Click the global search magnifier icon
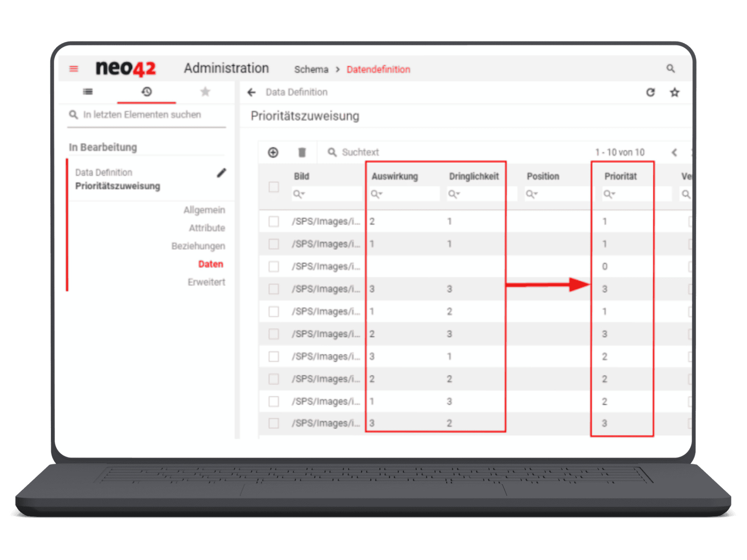Viewport: 747px width, 560px height. coord(670,68)
